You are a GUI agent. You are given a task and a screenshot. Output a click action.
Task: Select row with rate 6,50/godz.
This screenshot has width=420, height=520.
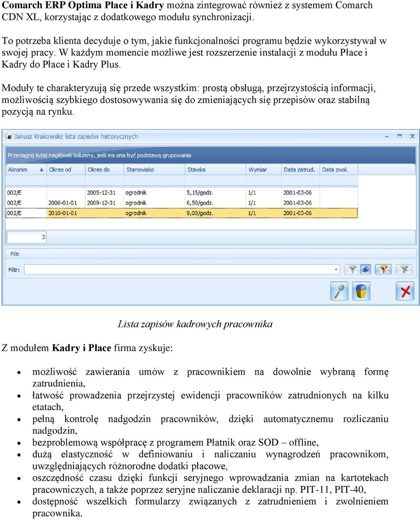coord(182,203)
